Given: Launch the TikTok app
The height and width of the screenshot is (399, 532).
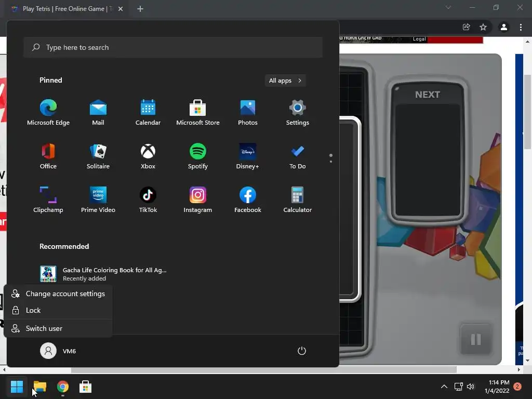Looking at the screenshot, I should (148, 200).
